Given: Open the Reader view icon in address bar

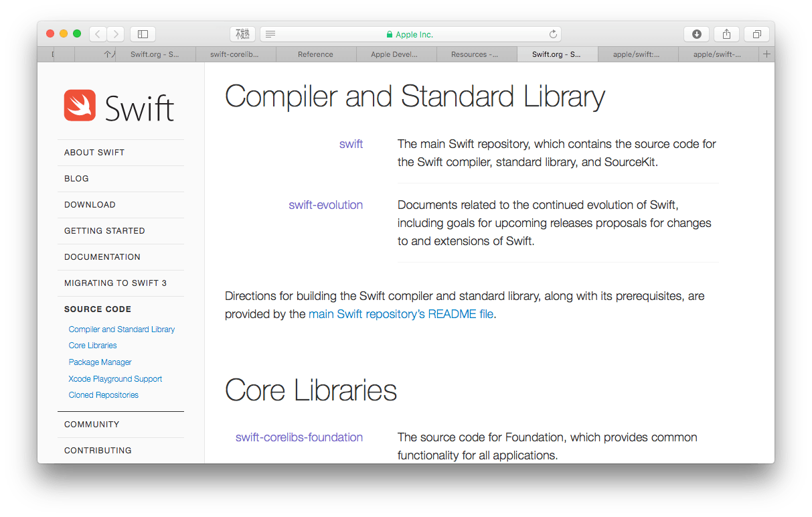Looking at the screenshot, I should click(x=270, y=34).
